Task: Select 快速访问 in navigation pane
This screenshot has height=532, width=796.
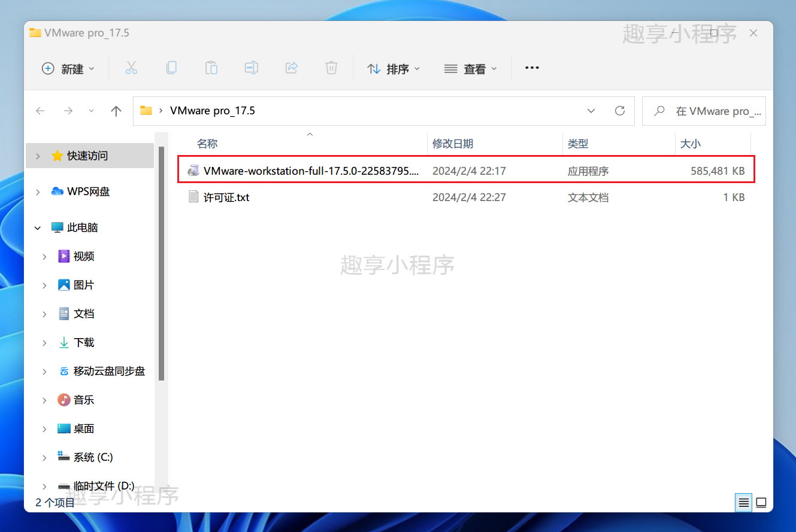Action: (x=90, y=156)
